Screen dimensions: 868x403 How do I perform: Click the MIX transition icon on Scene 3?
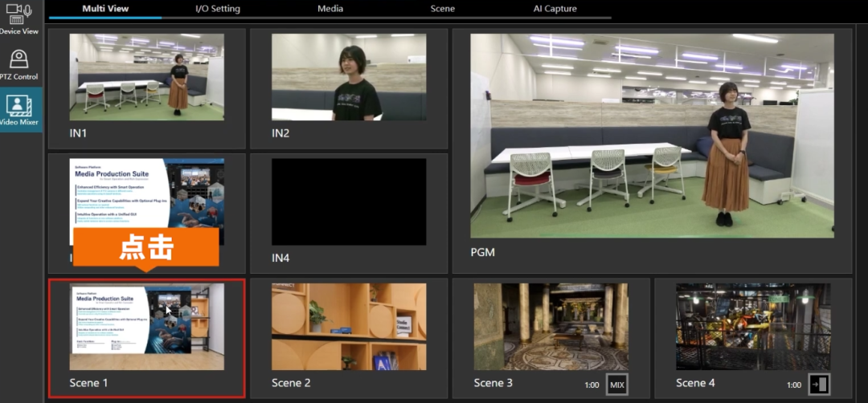(616, 385)
